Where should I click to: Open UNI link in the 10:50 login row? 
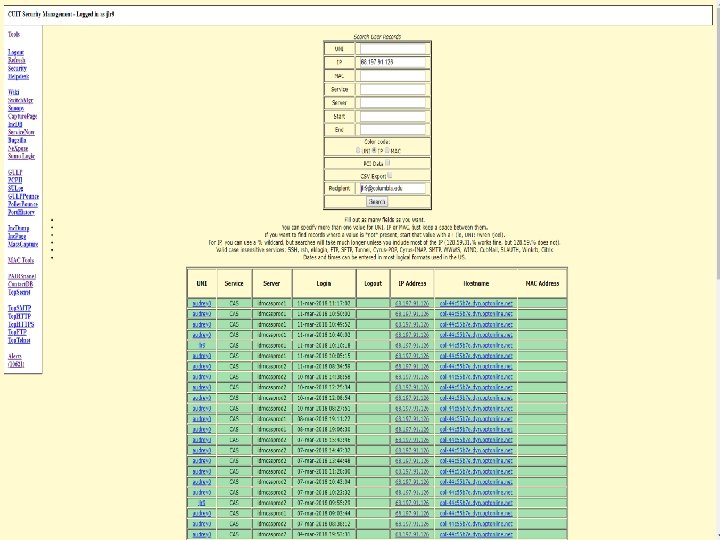(202, 314)
